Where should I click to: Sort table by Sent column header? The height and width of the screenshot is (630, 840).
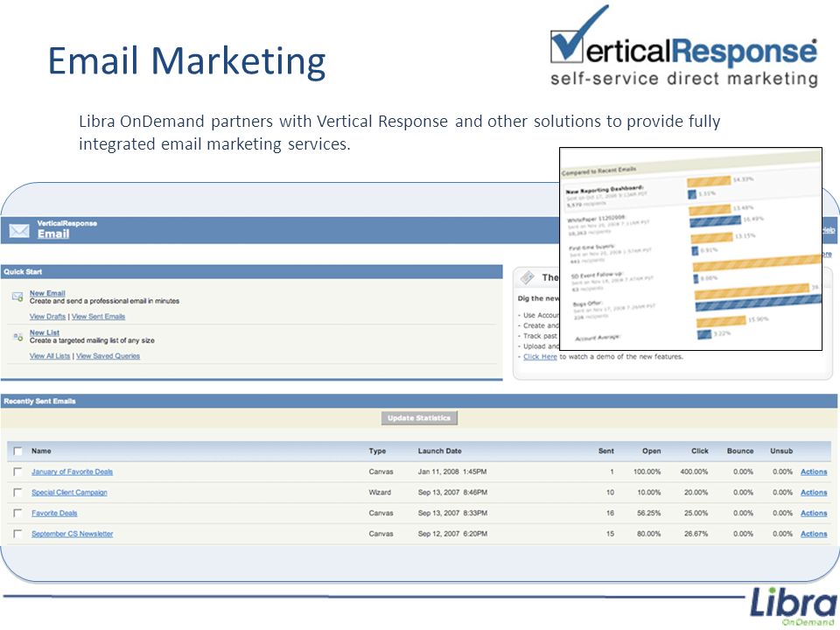605,451
